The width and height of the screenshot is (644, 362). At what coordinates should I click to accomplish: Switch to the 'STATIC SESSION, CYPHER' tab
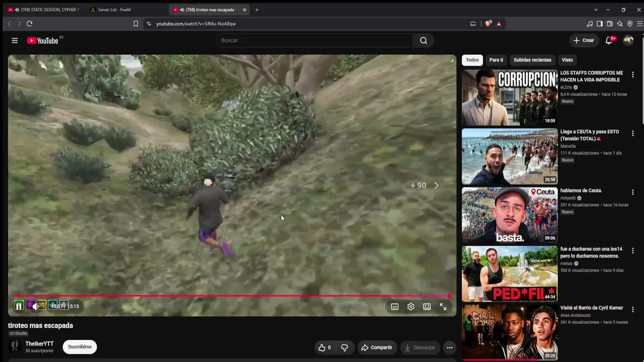44,10
